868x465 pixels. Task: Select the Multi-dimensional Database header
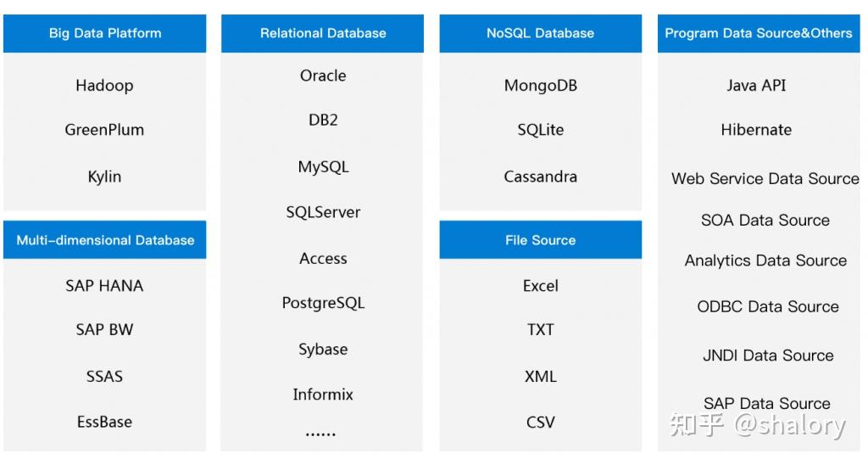tap(104, 240)
